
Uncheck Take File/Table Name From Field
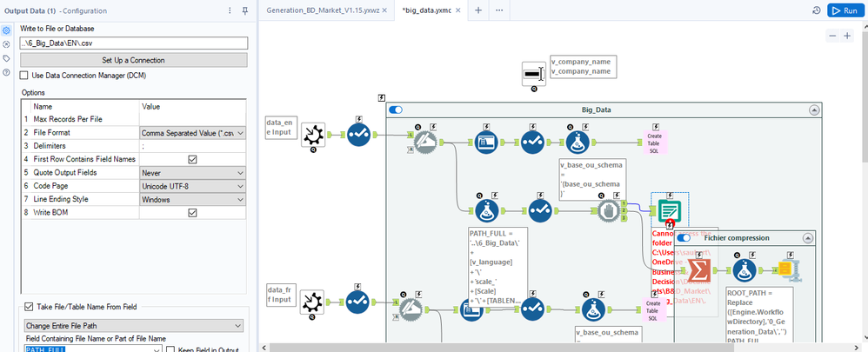(29, 307)
